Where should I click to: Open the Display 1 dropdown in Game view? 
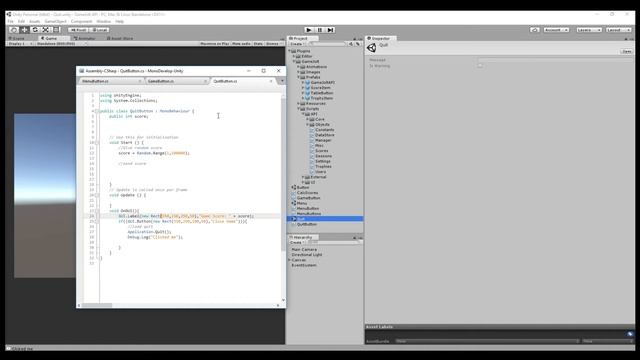[x=20, y=44]
